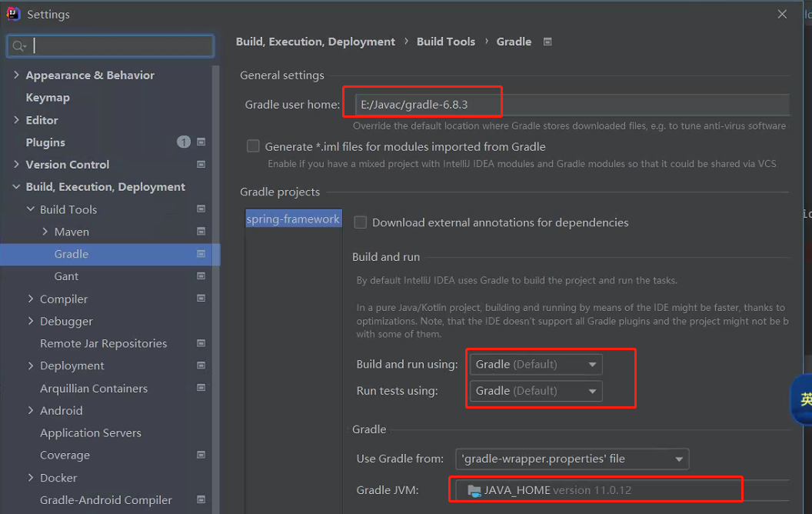Image resolution: width=812 pixels, height=514 pixels.
Task: Click the project-settings icon on Deployment row
Action: point(201,365)
